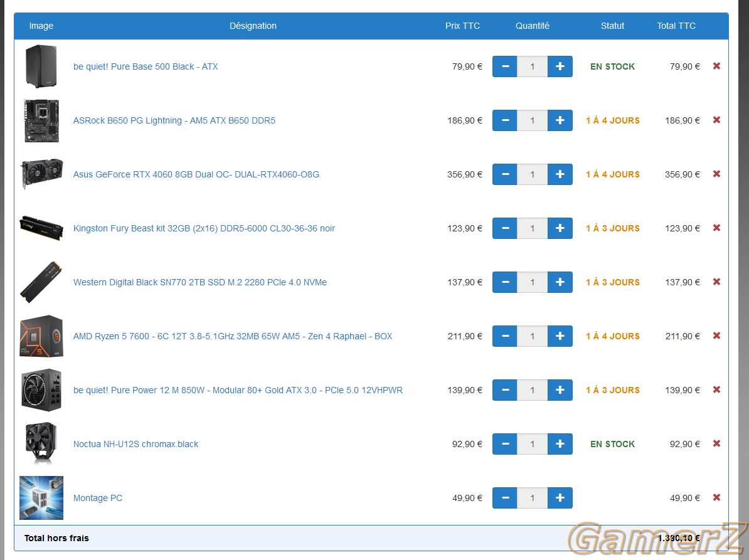This screenshot has width=749, height=560.
Task: Click quantity field for Montage PC
Action: pos(532,498)
